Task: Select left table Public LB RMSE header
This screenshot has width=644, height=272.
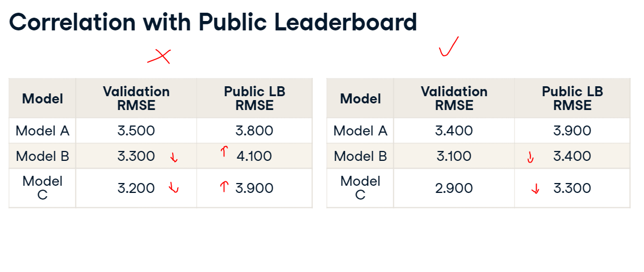Action: point(255,98)
